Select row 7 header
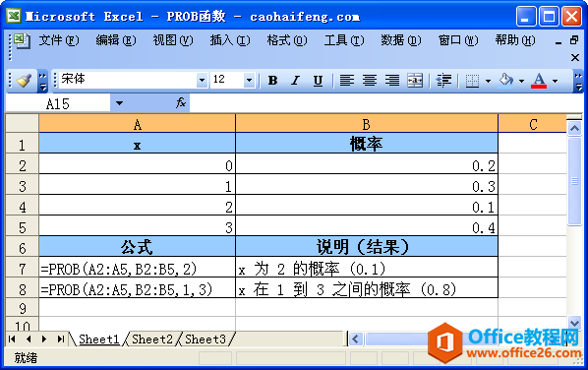The image size is (588, 370). pos(23,268)
